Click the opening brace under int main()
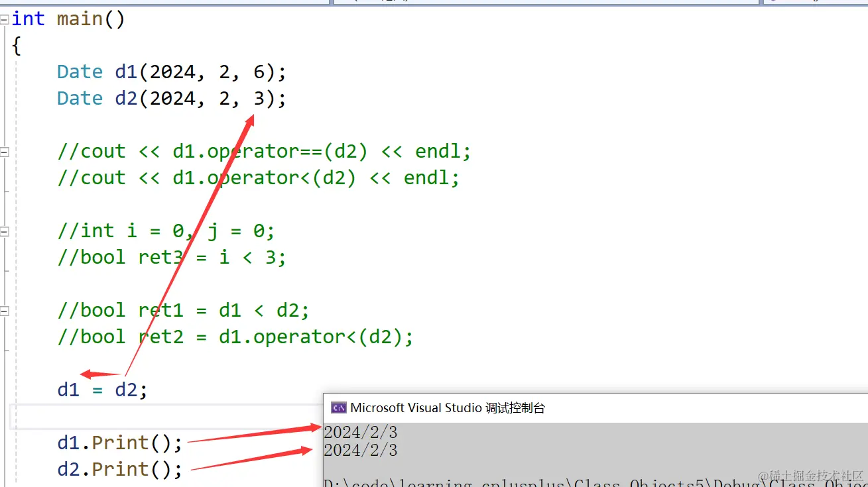The height and width of the screenshot is (487, 868). 17,46
